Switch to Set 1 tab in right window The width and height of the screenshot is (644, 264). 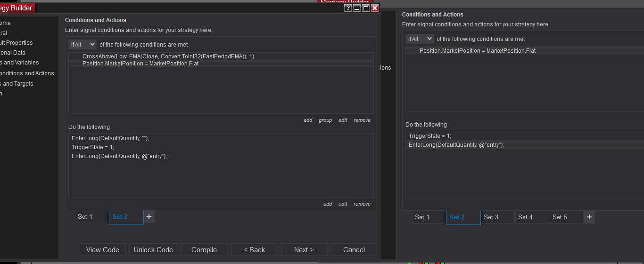429,217
